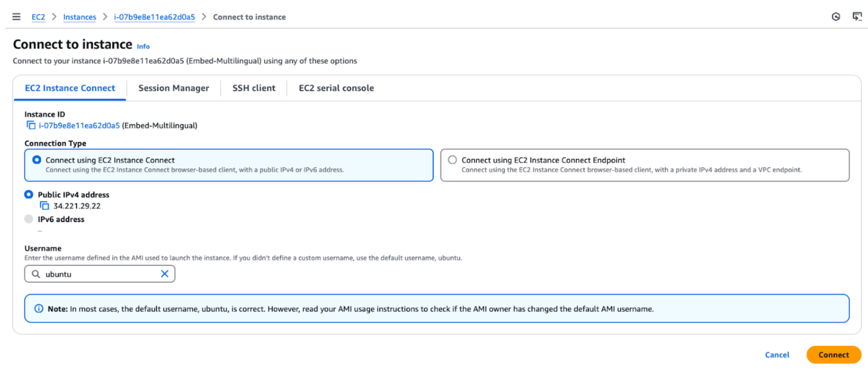The height and width of the screenshot is (376, 868).
Task: Click the Cancel link
Action: (x=777, y=355)
